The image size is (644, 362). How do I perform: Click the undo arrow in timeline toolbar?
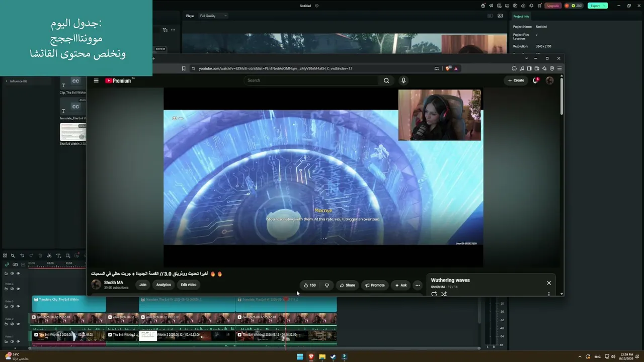(x=22, y=256)
